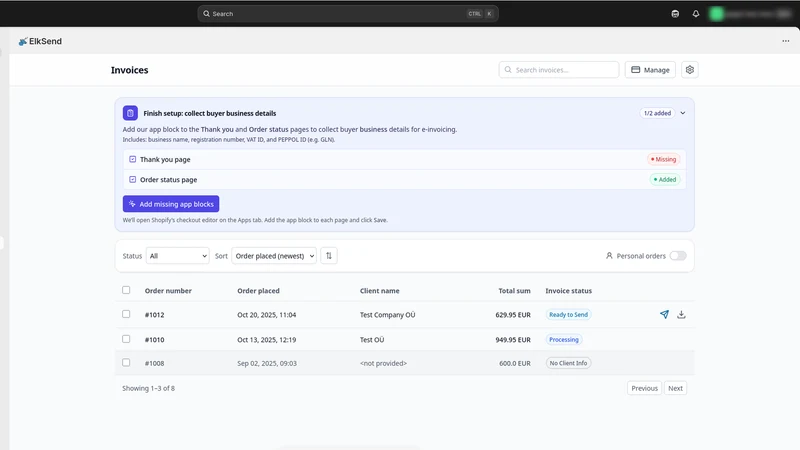This screenshot has height=450, width=800.
Task: Collapse the Finish setup card chevron
Action: [683, 113]
